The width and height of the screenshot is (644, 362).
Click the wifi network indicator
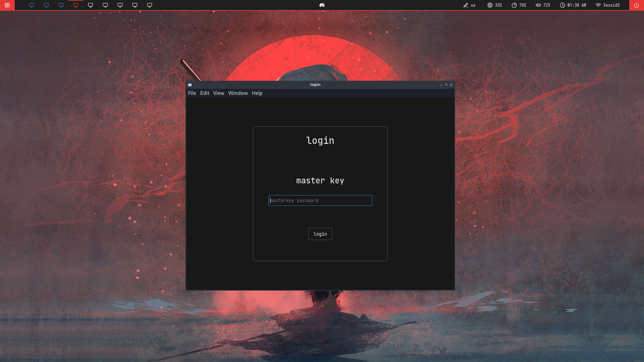[x=607, y=5]
